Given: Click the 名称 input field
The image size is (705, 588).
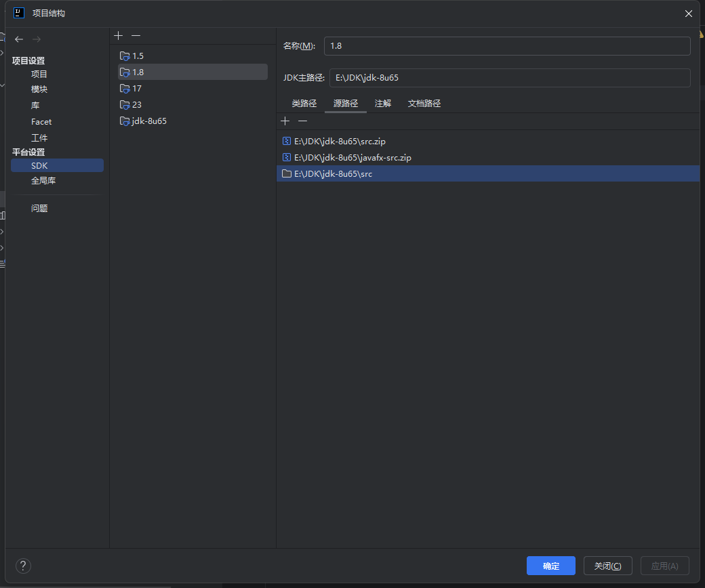Looking at the screenshot, I should pos(507,46).
